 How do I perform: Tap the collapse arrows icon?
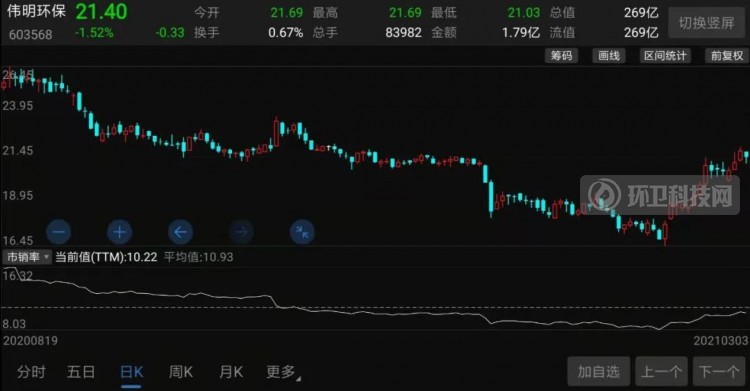coord(302,232)
